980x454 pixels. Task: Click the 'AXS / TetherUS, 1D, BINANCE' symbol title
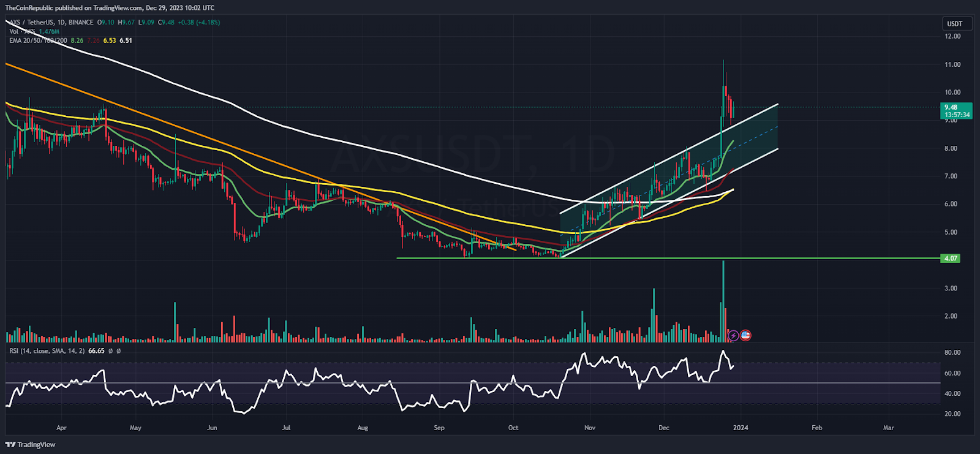click(51, 22)
